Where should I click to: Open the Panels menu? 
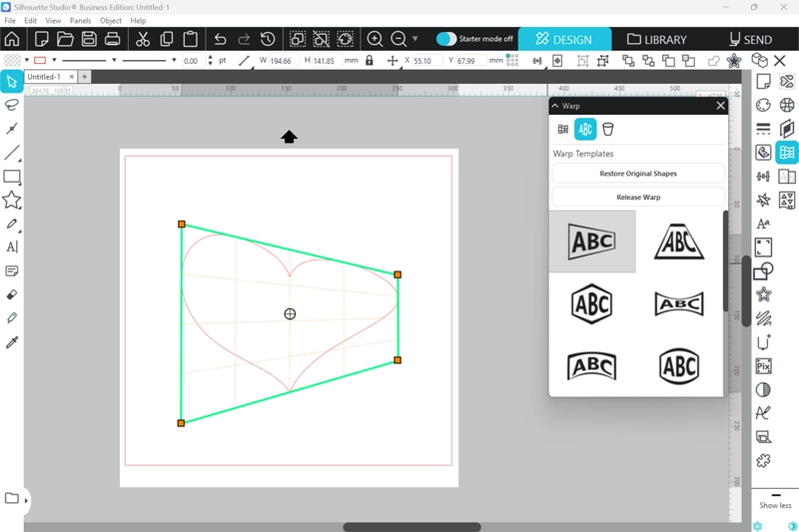(81, 20)
